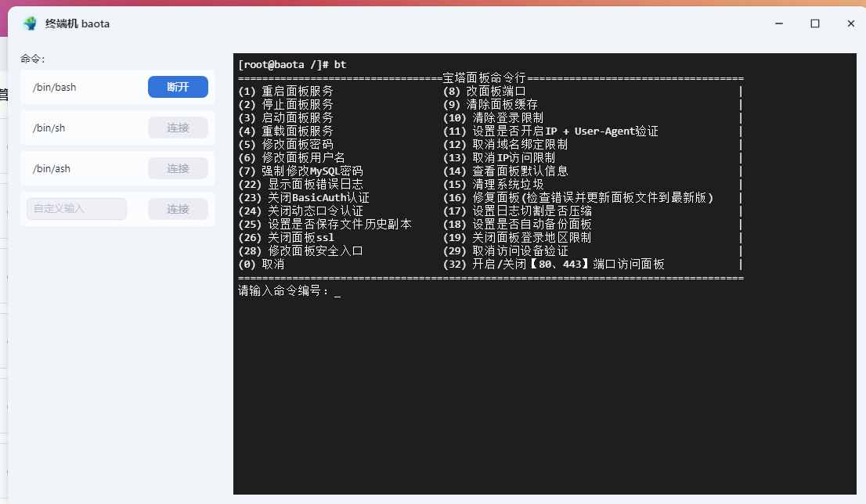Click option (0) 取消

(262, 265)
